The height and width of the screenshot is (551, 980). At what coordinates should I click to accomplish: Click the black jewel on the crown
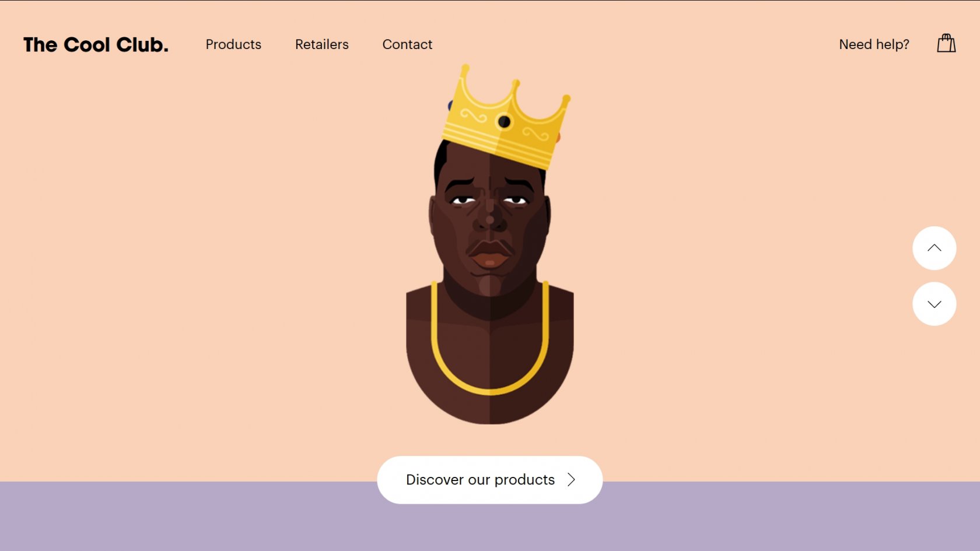504,122
